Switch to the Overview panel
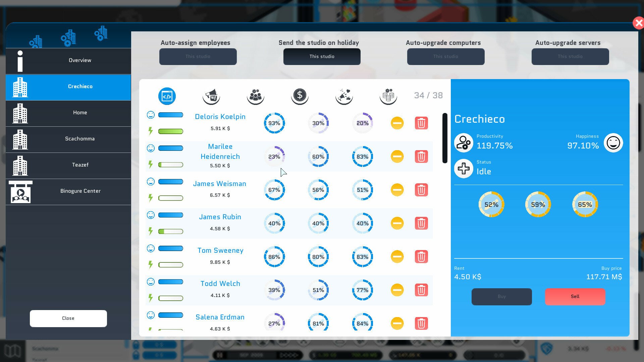Viewport: 644px width, 362px height. pyautogui.click(x=79, y=60)
